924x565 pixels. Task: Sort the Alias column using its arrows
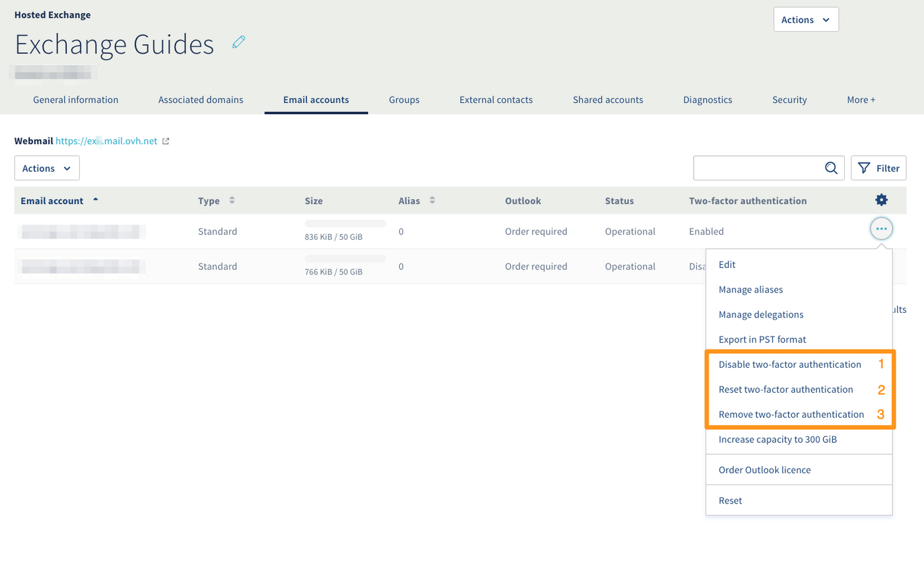tap(432, 201)
